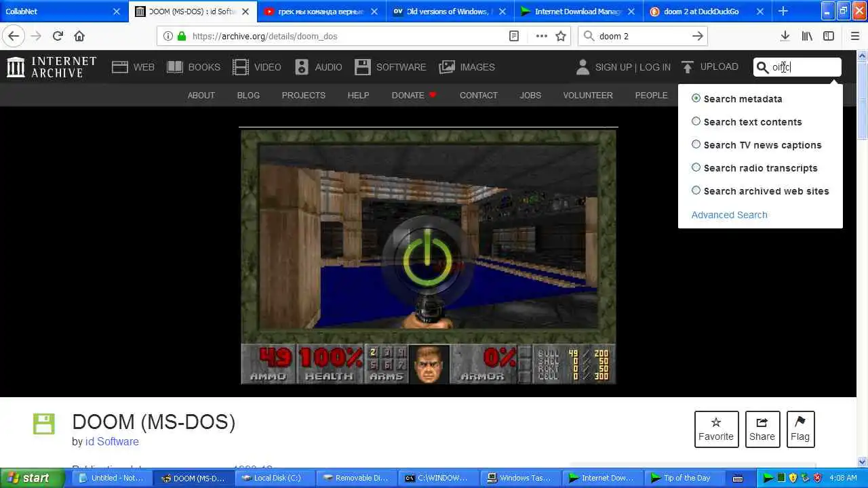Click the browser forward arrow
Viewport: 868px width, 488px height.
coord(36,36)
